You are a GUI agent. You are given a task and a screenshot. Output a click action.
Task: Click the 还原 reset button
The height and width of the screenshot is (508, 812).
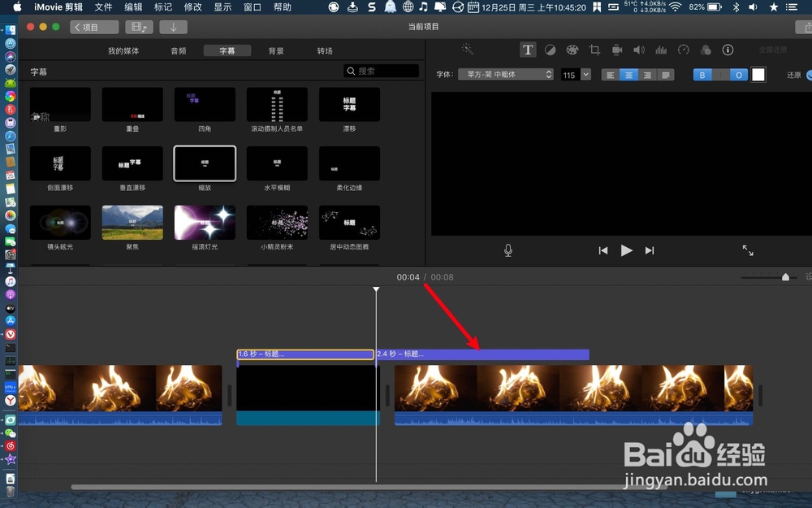coord(794,75)
